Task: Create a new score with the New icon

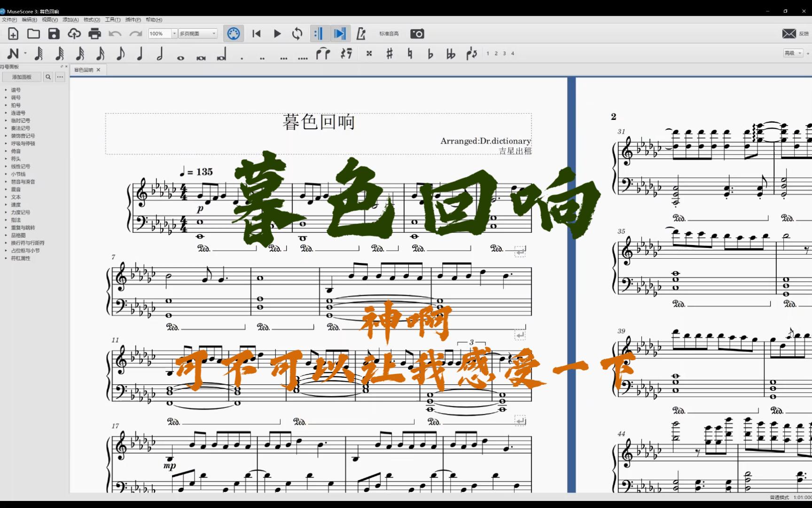Action: (13, 34)
